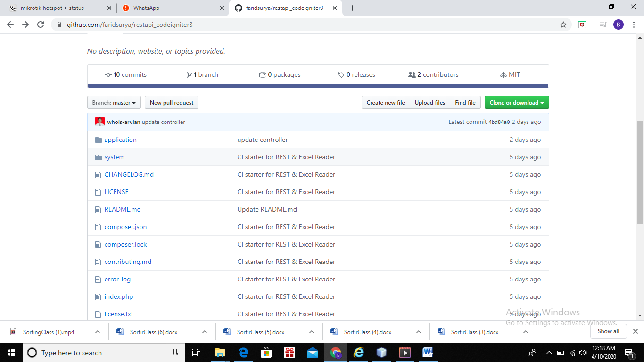The image size is (644, 362).
Task: Open the taskbar clock showing 12:18 AM
Action: (x=603, y=353)
